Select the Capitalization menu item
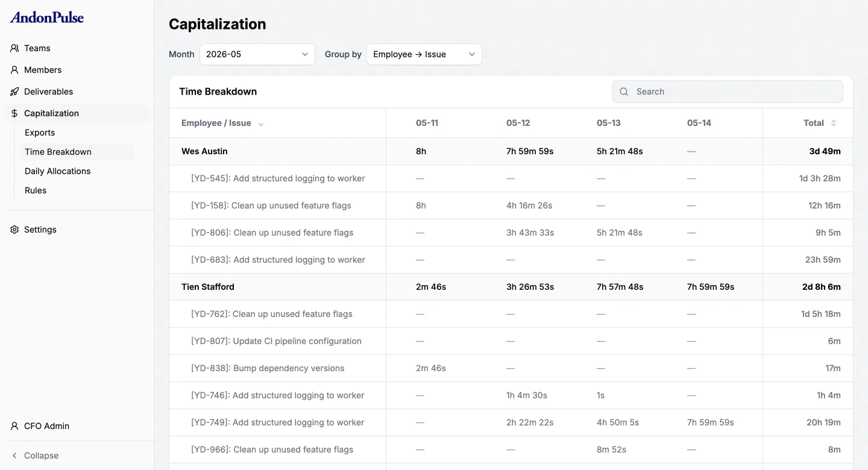This screenshot has height=470, width=868. pyautogui.click(x=77, y=113)
